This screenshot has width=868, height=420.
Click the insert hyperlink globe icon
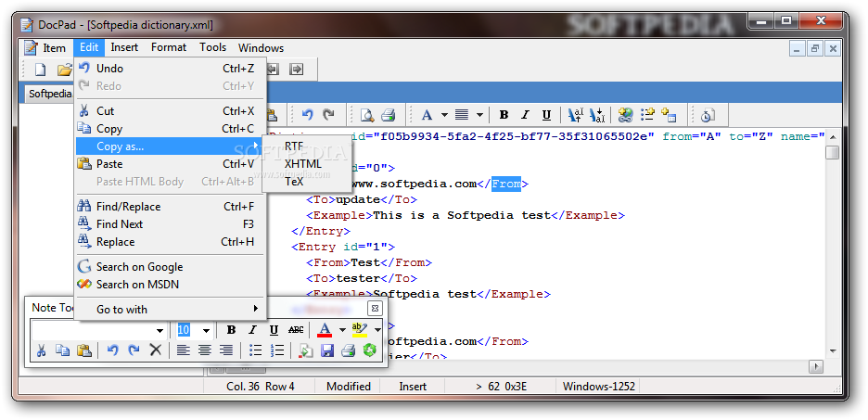tap(626, 115)
